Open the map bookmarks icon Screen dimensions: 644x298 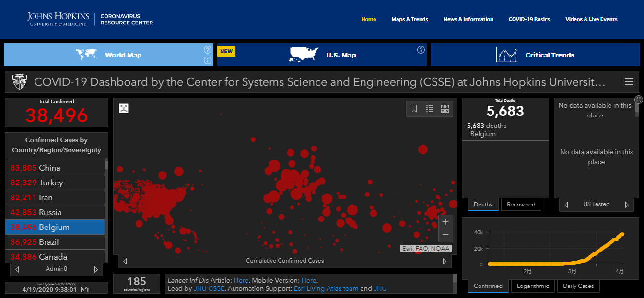[415, 109]
